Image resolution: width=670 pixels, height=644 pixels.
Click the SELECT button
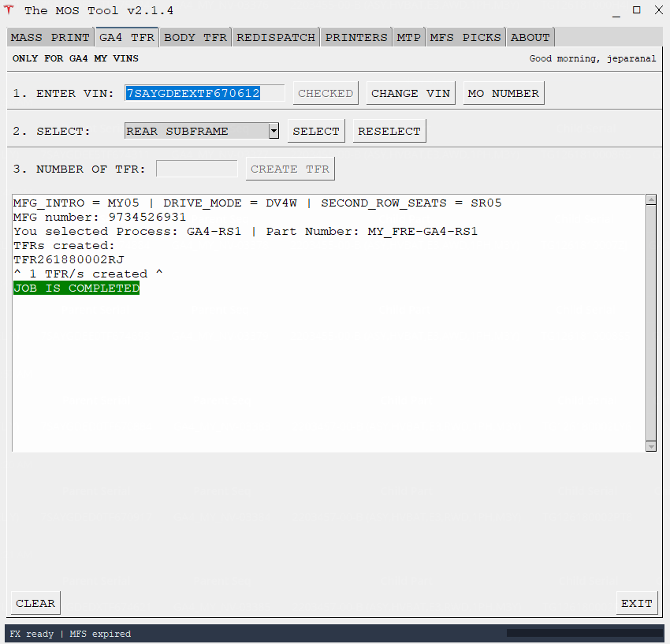click(316, 131)
